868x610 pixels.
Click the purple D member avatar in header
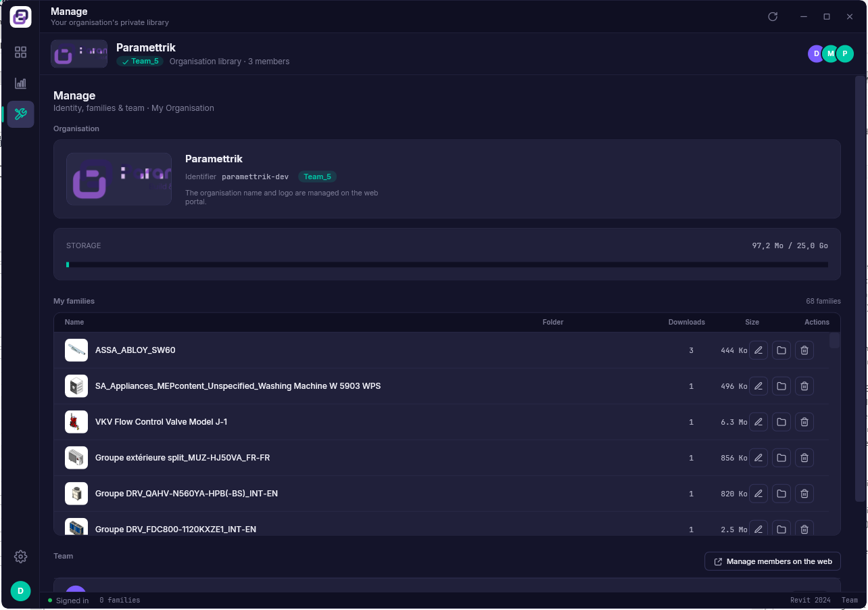click(816, 54)
